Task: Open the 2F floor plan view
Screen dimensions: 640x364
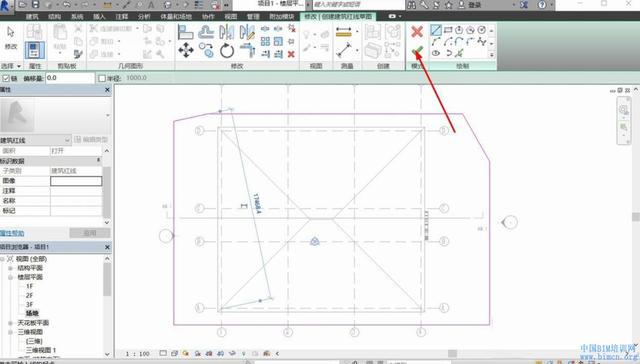Action: coord(29,295)
